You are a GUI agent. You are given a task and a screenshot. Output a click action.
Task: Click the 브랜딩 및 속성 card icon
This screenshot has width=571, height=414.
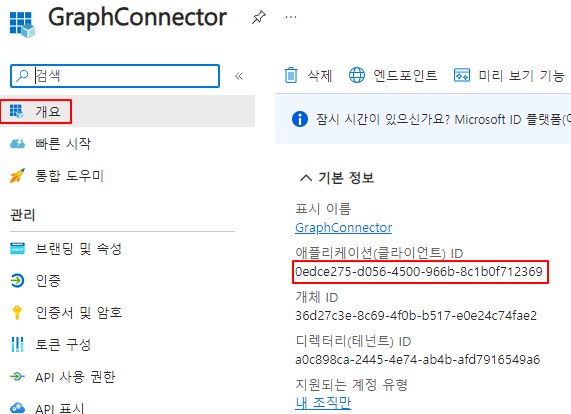[17, 248]
